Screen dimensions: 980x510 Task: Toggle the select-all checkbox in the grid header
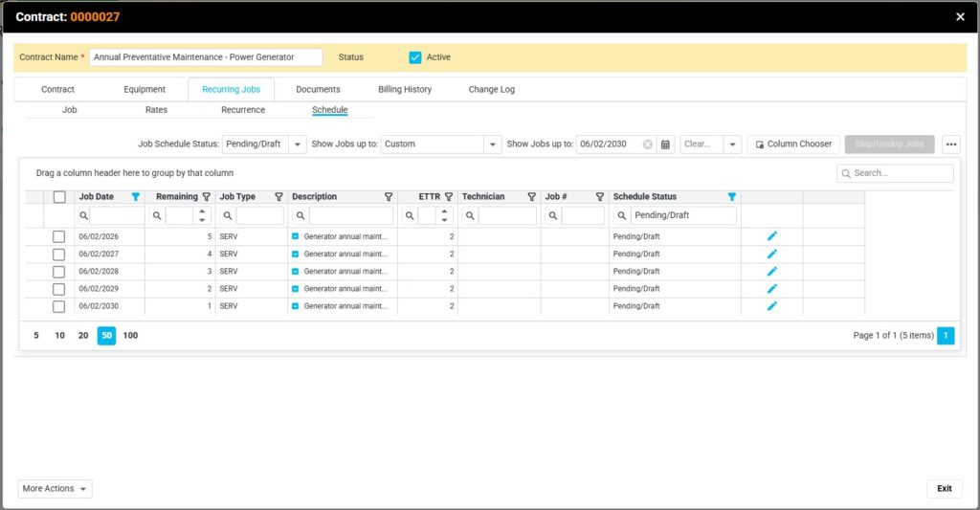pyautogui.click(x=59, y=197)
